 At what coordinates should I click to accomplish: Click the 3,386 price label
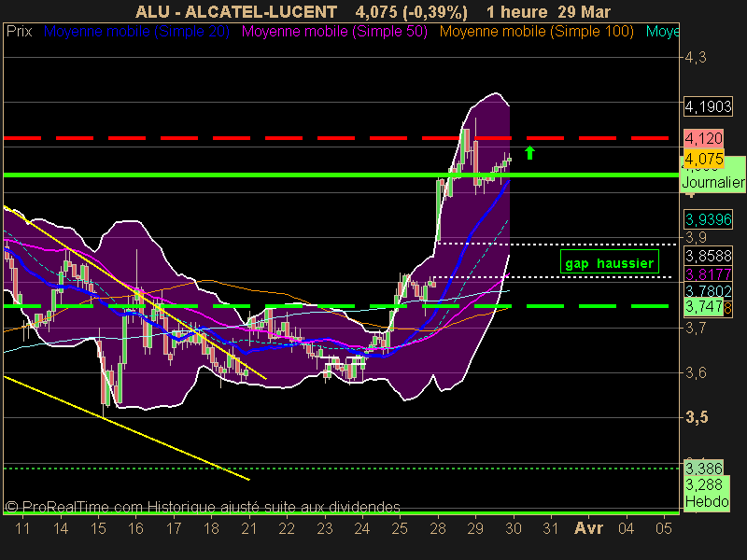tap(704, 469)
